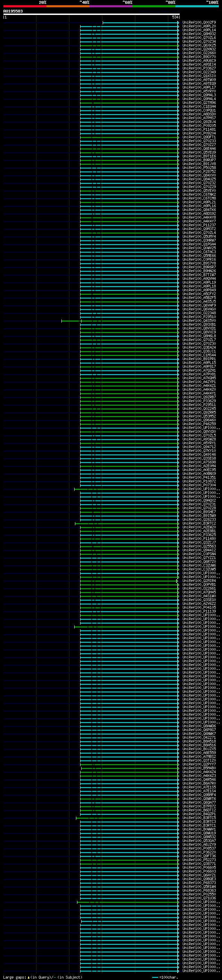
Task: Open hit UniRef100_Q4S5V0
Action: (199, 321)
